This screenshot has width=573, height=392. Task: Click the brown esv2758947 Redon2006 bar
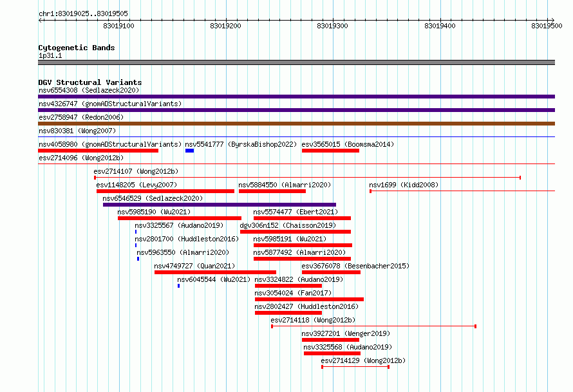(x=296, y=124)
